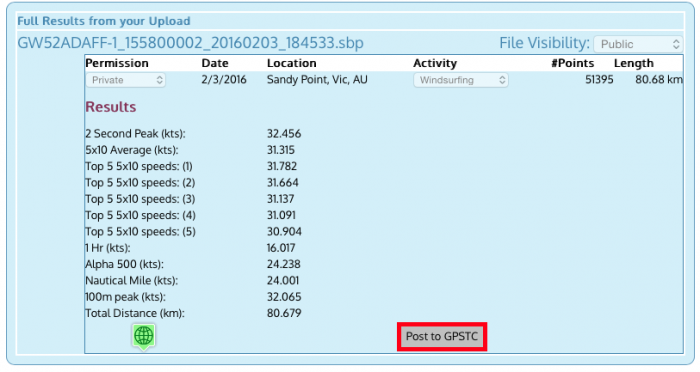The image size is (700, 372).
Task: Click Full Results from your Upload title
Action: pyautogui.click(x=104, y=21)
